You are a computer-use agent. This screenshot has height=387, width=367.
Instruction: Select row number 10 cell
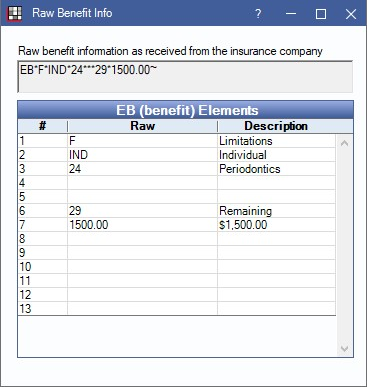(43, 267)
